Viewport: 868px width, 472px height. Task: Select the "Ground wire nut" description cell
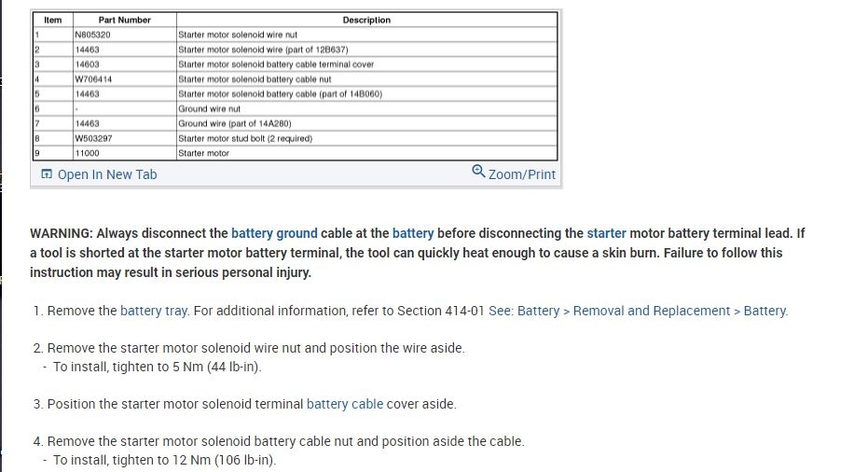(x=209, y=109)
